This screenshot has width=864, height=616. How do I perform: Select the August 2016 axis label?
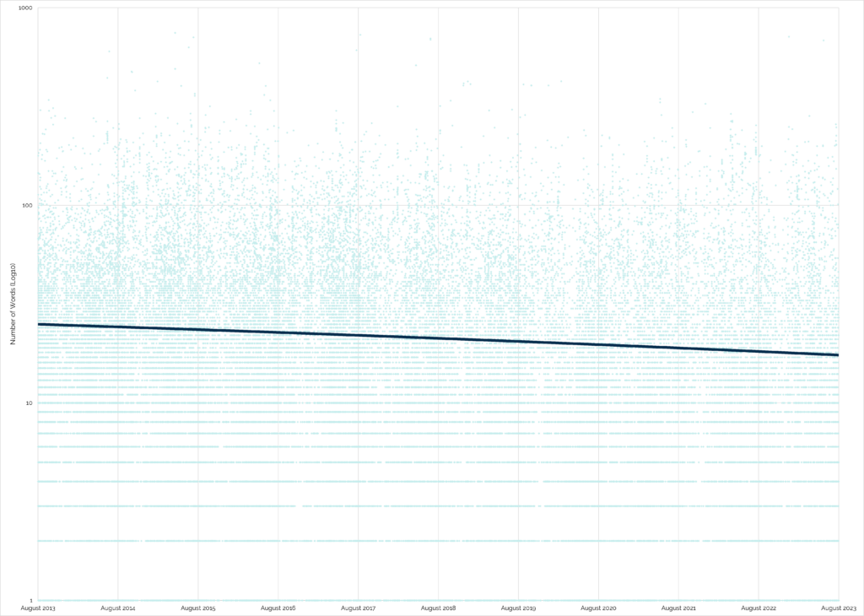(278, 607)
